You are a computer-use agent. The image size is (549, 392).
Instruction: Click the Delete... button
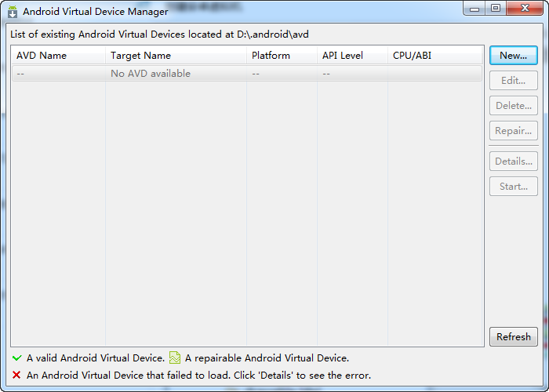(x=514, y=106)
